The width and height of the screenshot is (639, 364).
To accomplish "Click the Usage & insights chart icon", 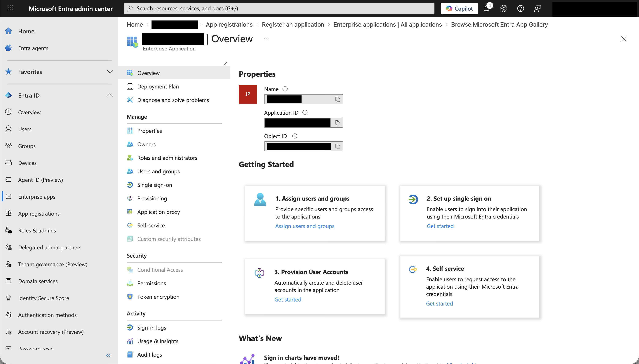I will [x=130, y=341].
